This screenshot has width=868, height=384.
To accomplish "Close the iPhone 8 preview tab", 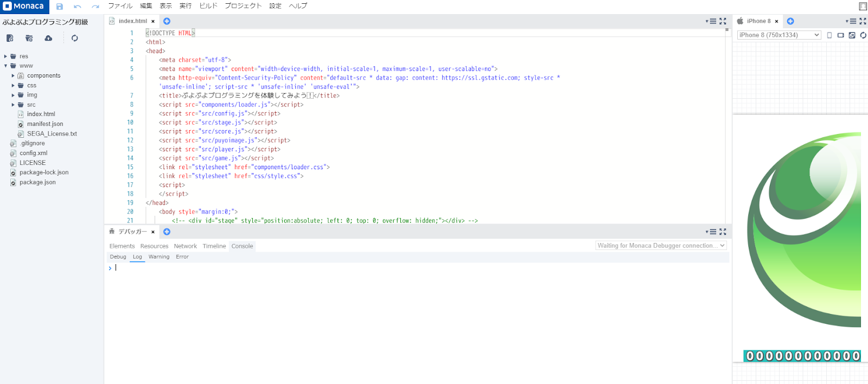I will point(776,21).
